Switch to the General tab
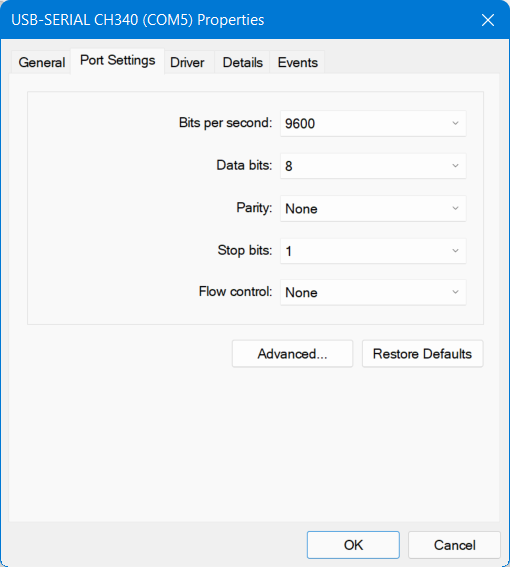This screenshot has width=510, height=567. point(41,63)
